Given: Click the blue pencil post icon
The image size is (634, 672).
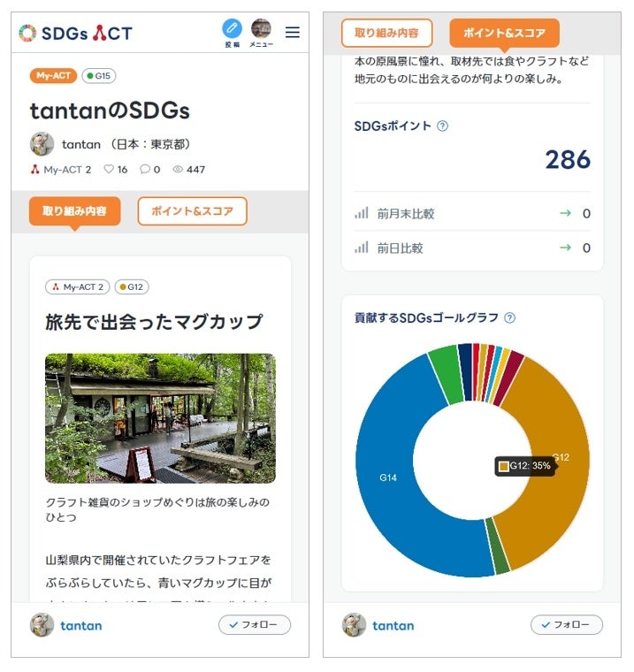Looking at the screenshot, I should pyautogui.click(x=232, y=28).
